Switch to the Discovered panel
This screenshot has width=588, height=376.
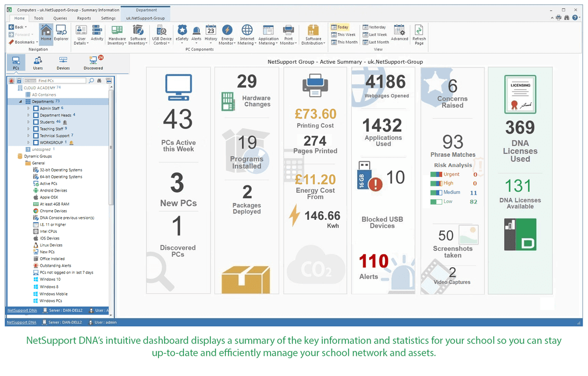[x=94, y=61]
